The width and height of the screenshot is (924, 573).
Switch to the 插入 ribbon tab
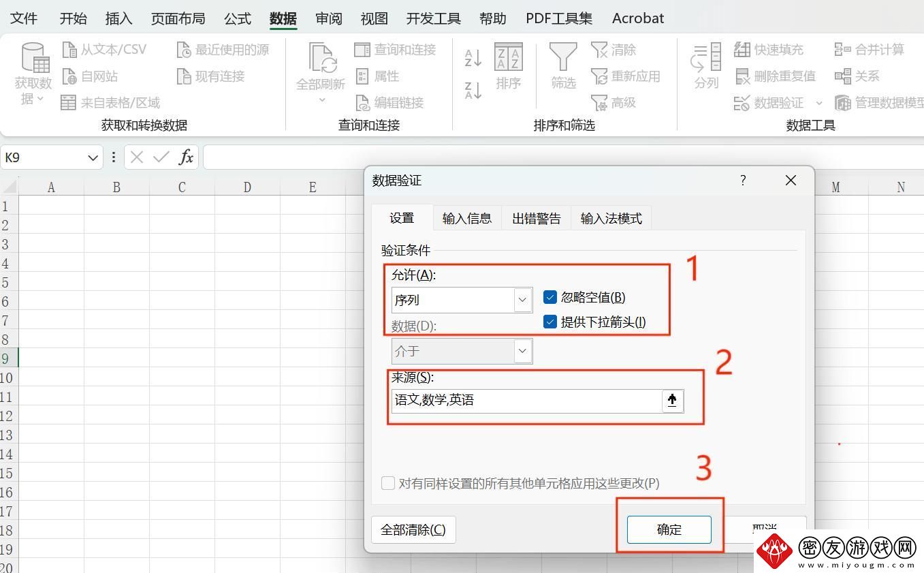pyautogui.click(x=118, y=18)
